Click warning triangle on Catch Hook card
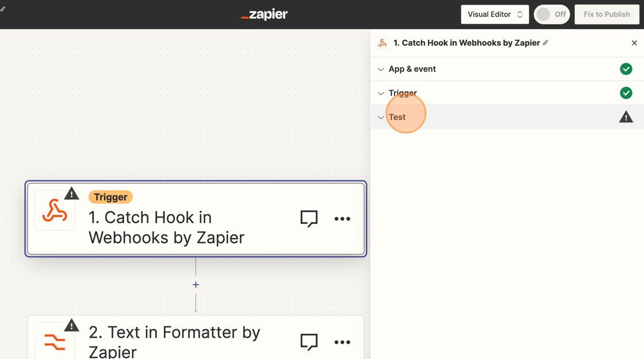The height and width of the screenshot is (359, 644). click(x=71, y=193)
